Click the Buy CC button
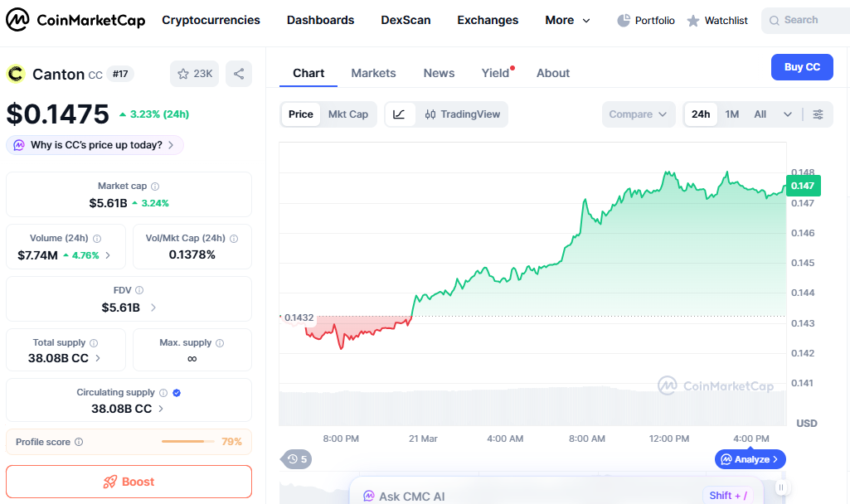The width and height of the screenshot is (850, 504). 801,66
